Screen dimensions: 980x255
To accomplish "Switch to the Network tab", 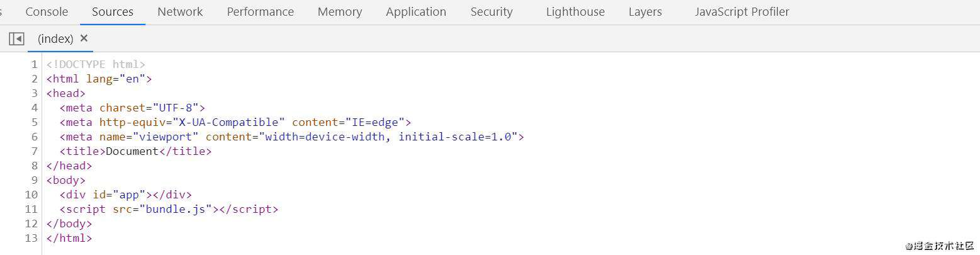I will pyautogui.click(x=180, y=12).
